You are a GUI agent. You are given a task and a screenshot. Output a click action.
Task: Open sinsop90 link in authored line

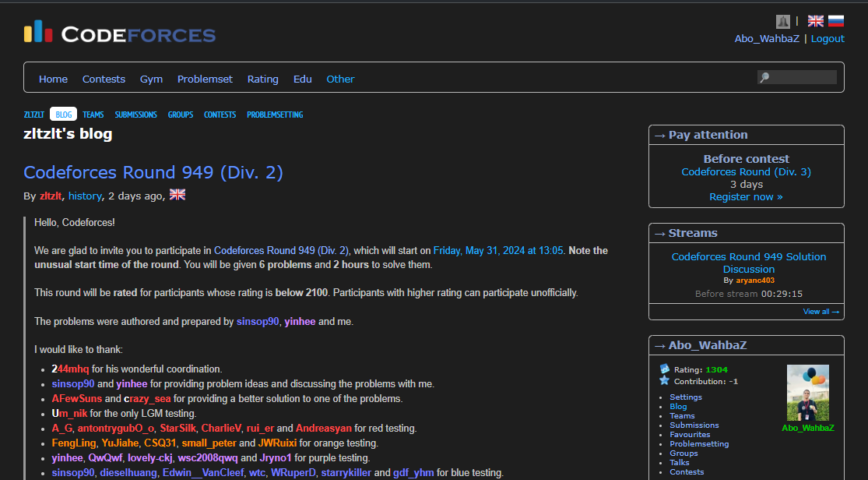click(258, 322)
